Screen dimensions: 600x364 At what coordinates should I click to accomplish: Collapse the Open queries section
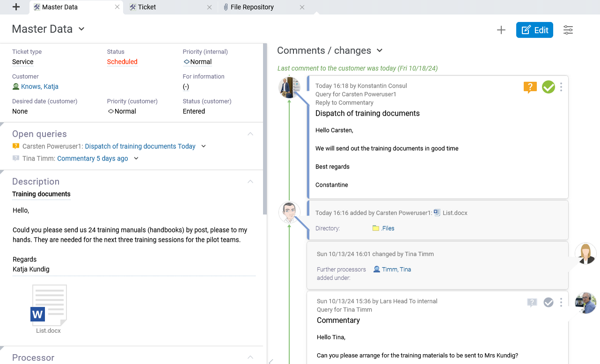pos(250,134)
